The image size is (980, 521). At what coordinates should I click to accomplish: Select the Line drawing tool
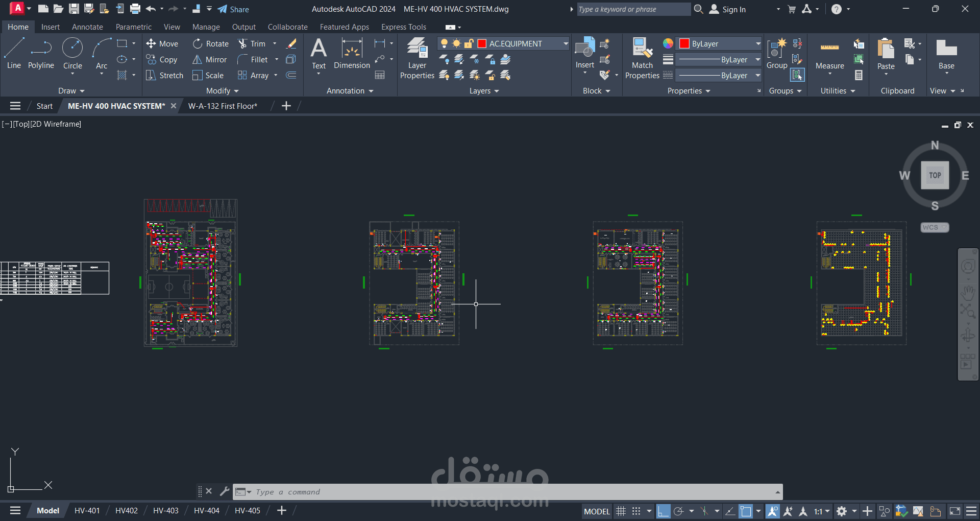[14, 54]
